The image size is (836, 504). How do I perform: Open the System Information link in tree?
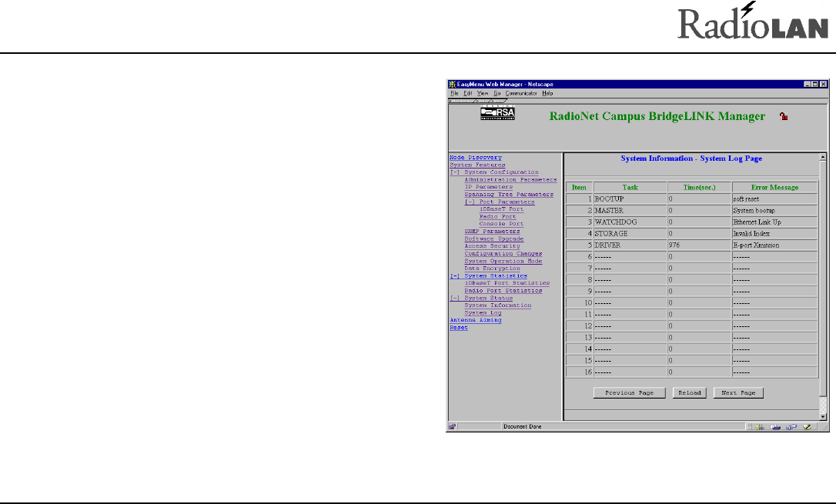tap(497, 305)
